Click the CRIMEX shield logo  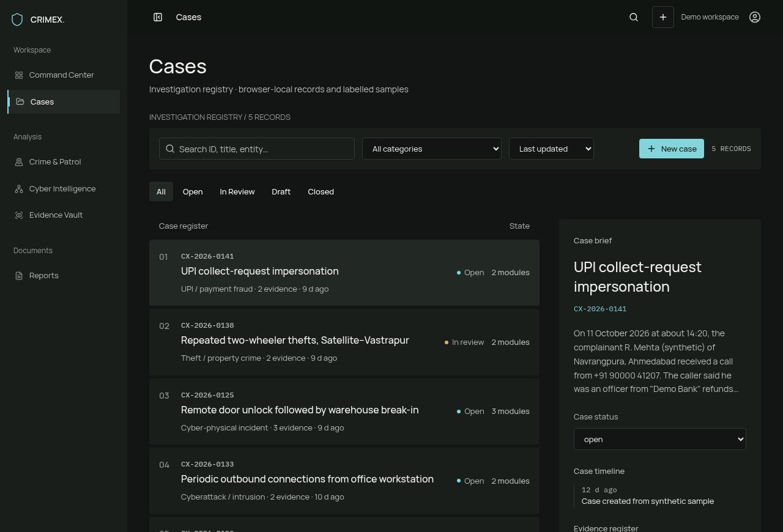(17, 20)
